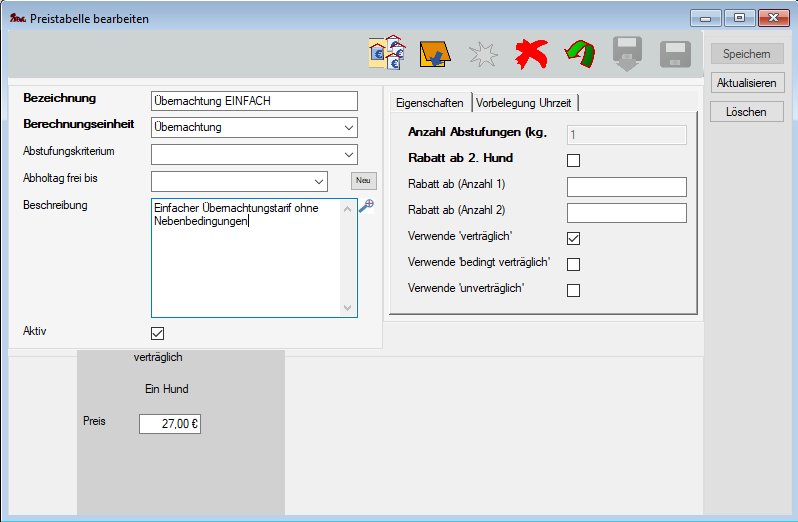The height and width of the screenshot is (522, 798).
Task: Click the grey starburst toolbar icon
Action: coord(483,55)
